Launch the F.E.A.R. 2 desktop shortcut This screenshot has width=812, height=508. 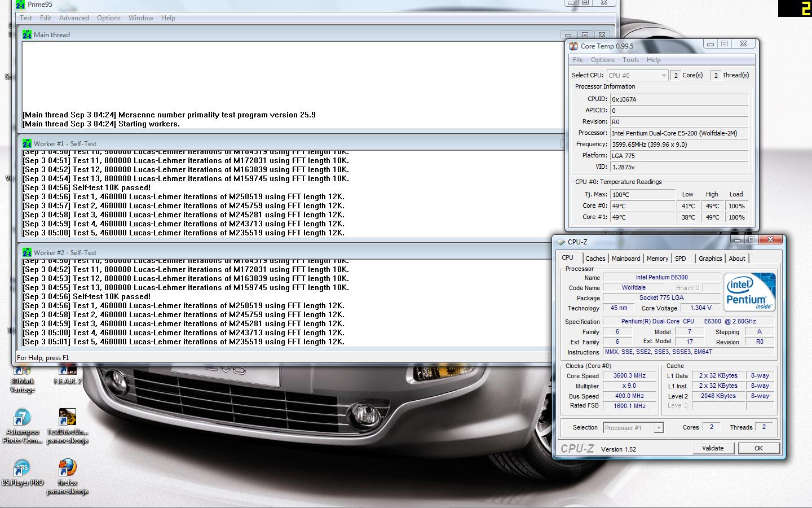[68, 375]
